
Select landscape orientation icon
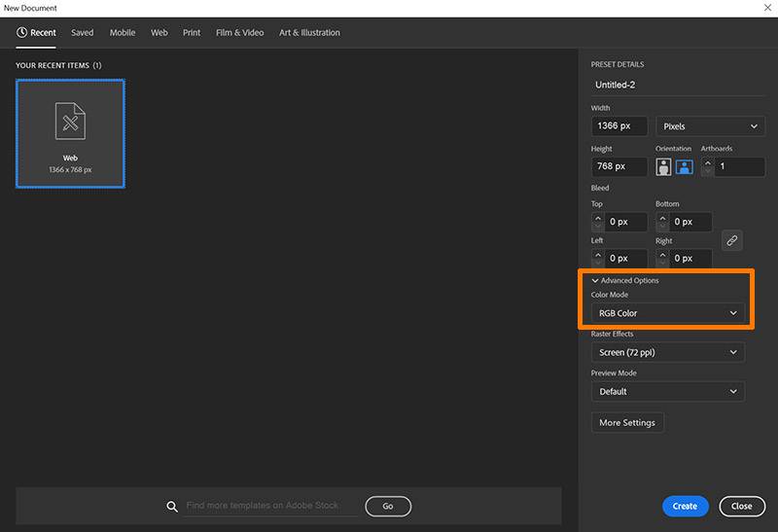tap(685, 166)
